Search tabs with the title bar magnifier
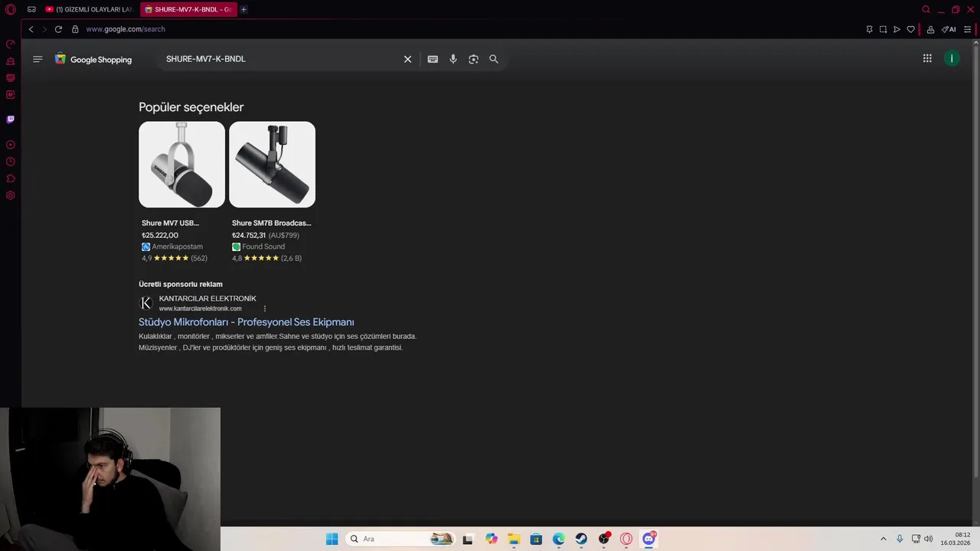Screen dimensions: 980x551 [926, 9]
